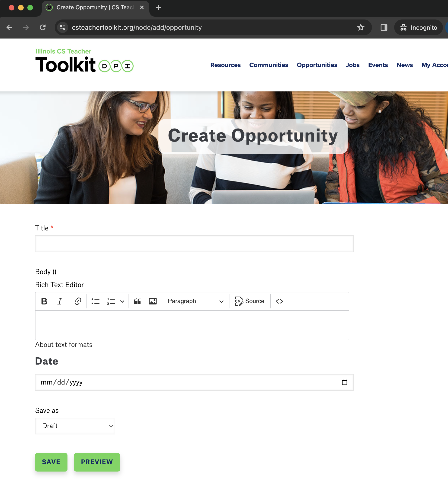
Task: Toggle bold formatting in the editor
Action: click(44, 301)
